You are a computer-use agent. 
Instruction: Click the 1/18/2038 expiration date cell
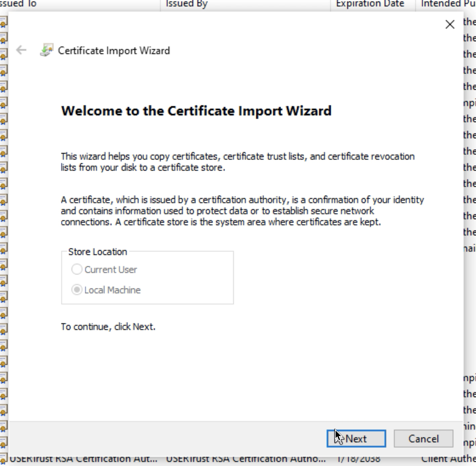pos(359,460)
